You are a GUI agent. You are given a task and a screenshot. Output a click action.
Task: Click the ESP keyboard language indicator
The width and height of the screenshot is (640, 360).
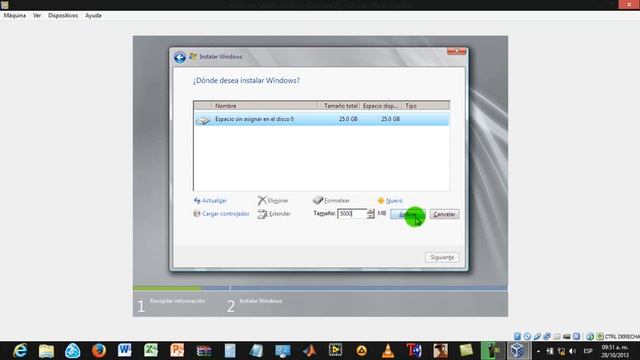pyautogui.click(x=588, y=351)
